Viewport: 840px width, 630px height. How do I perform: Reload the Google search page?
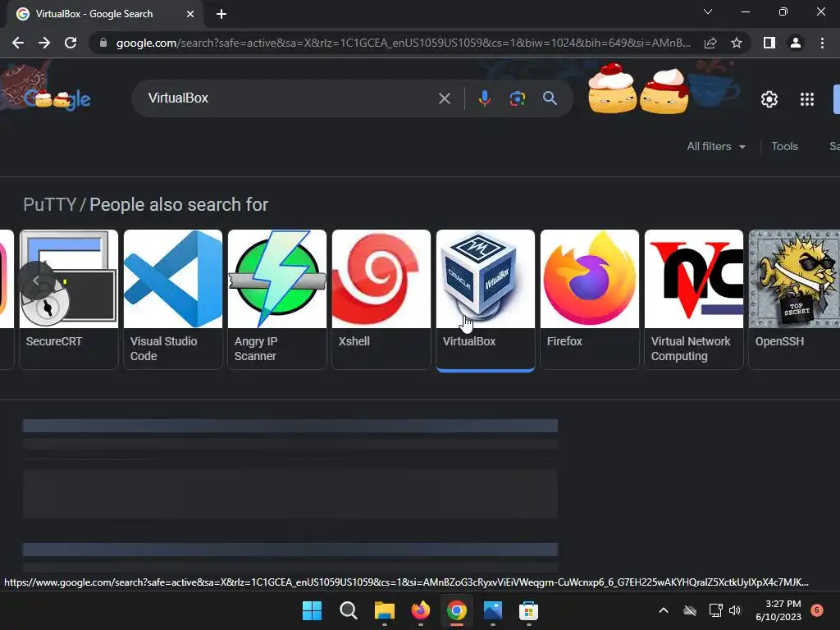coord(71,43)
